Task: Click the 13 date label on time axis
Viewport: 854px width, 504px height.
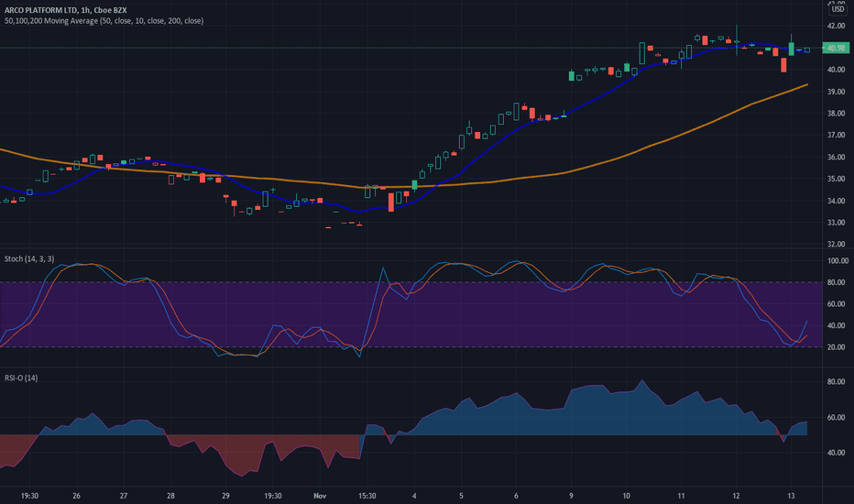Action: tap(791, 496)
